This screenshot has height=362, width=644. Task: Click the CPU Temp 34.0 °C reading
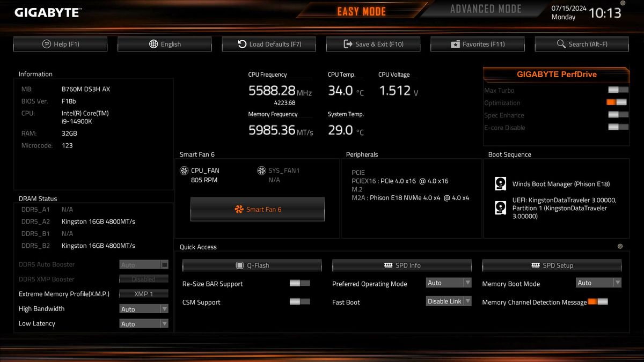tap(346, 91)
